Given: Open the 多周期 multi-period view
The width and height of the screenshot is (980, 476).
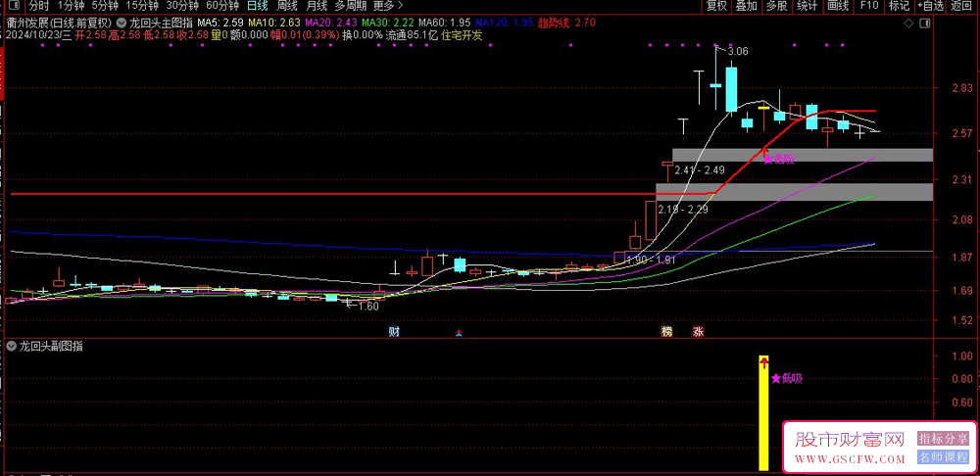Looking at the screenshot, I should coord(350,6).
